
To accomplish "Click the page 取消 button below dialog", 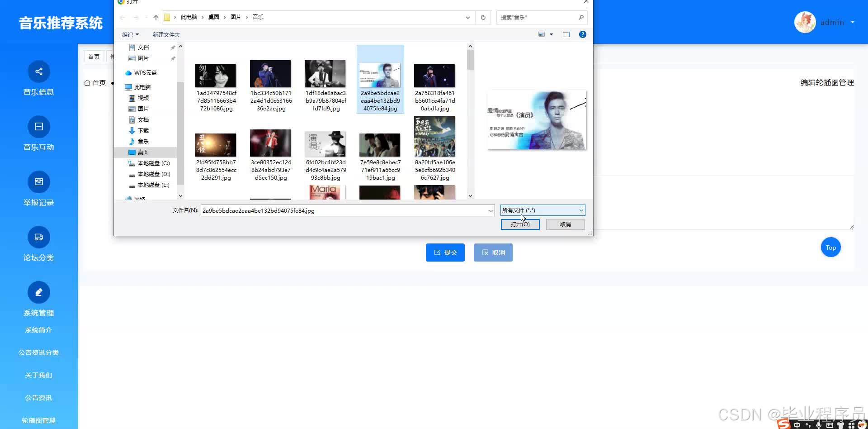I will [x=493, y=253].
